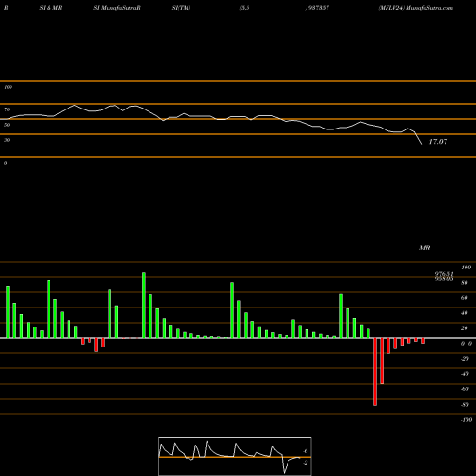Select the longest red MR bar

375,371
